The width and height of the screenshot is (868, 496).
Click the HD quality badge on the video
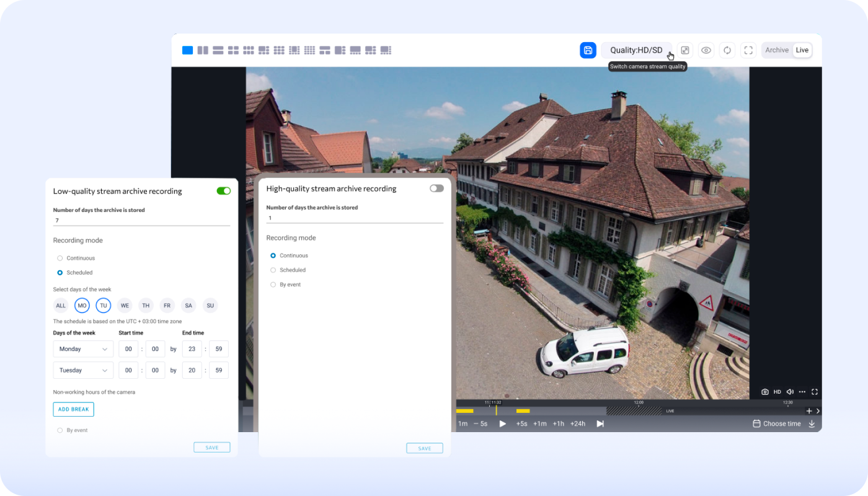pos(777,392)
